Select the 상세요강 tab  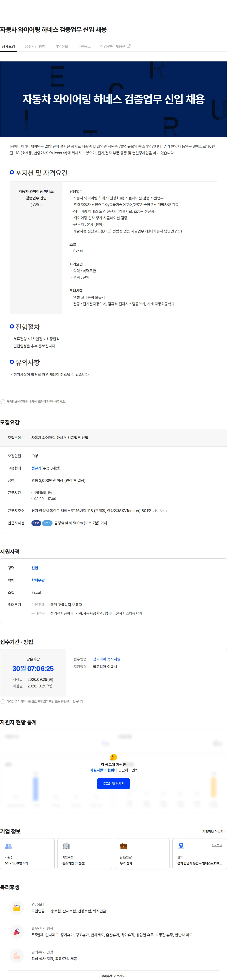click(8, 46)
